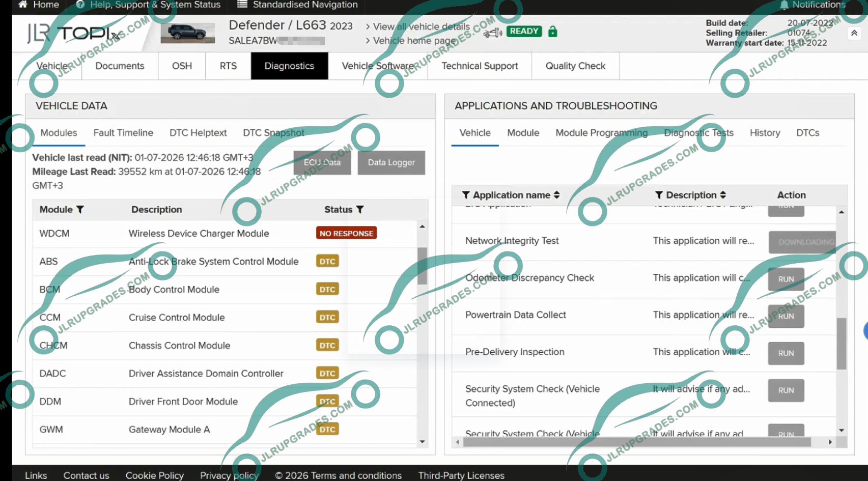Switch to Vehicle Software tab
Viewport: 868px width, 481px height.
pyautogui.click(x=378, y=66)
